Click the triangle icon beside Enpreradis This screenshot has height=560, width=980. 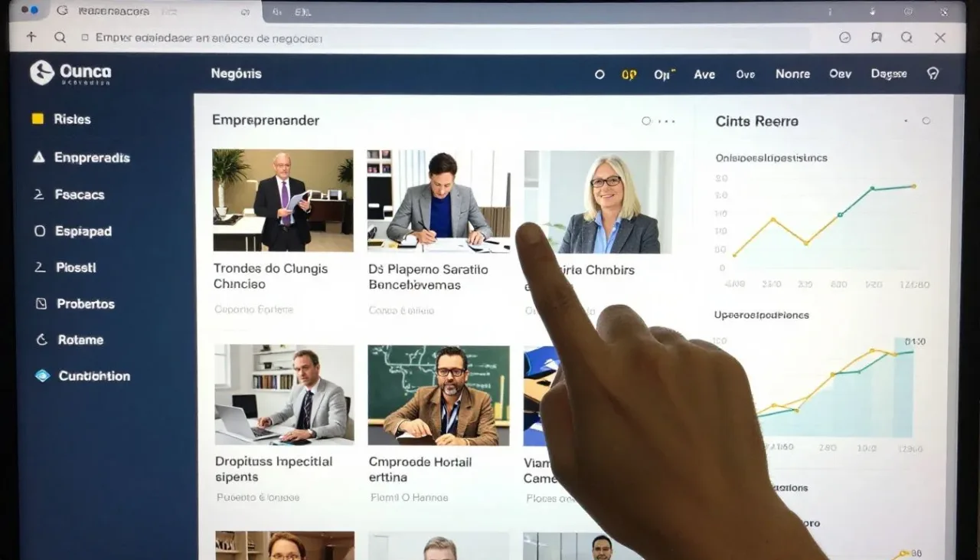39,157
